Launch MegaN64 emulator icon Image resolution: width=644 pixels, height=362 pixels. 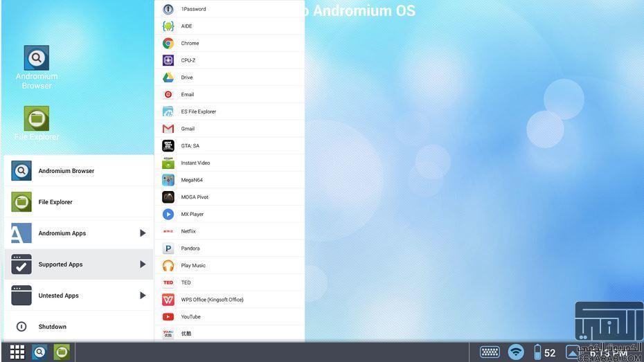[168, 180]
